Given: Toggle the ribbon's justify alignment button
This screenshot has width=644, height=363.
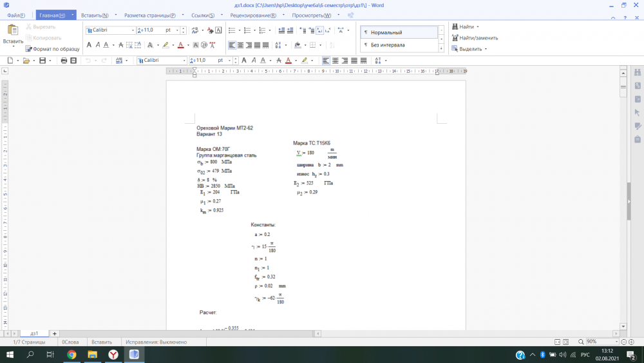Looking at the screenshot, I should (x=257, y=45).
